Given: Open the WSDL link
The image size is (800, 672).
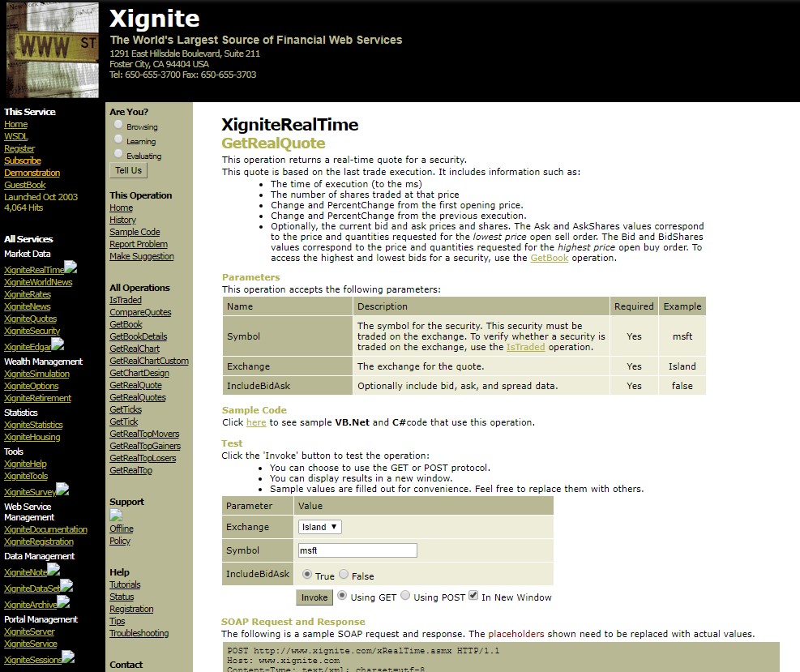Looking at the screenshot, I should pos(15,136).
